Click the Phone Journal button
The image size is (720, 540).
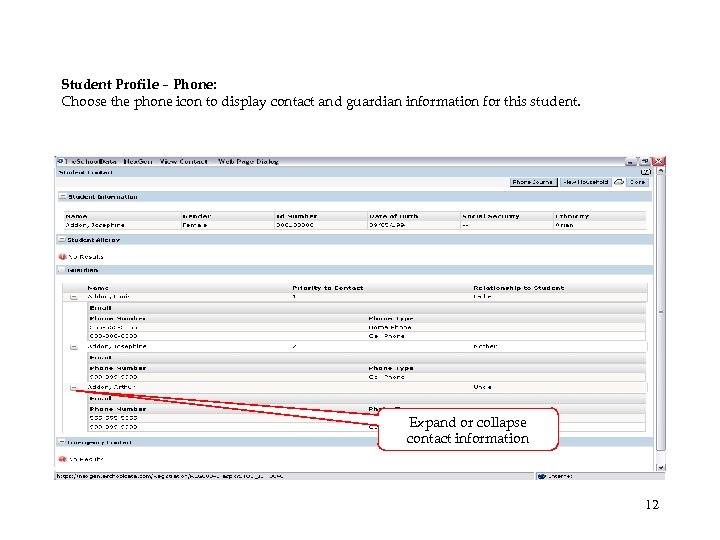tap(534, 182)
